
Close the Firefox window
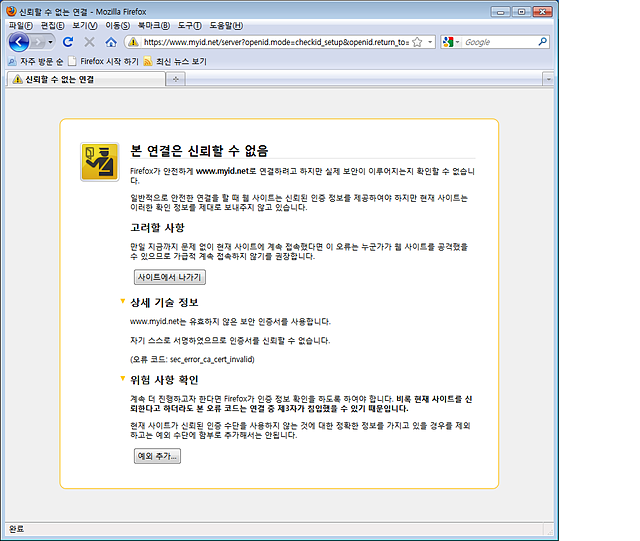point(542,12)
